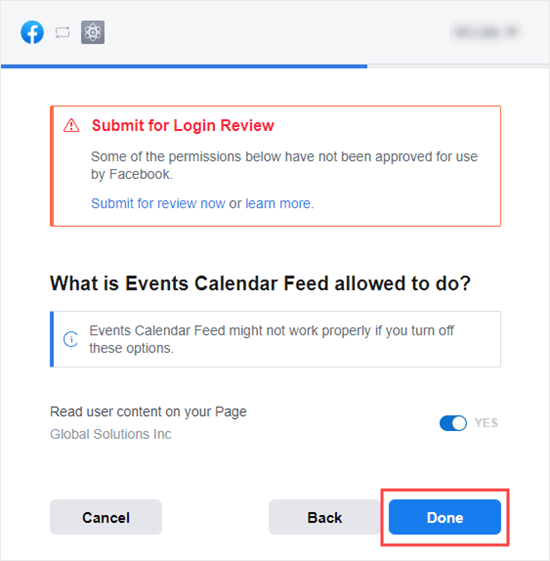The height and width of the screenshot is (561, 550).
Task: Open the learn more link
Action: 278,203
